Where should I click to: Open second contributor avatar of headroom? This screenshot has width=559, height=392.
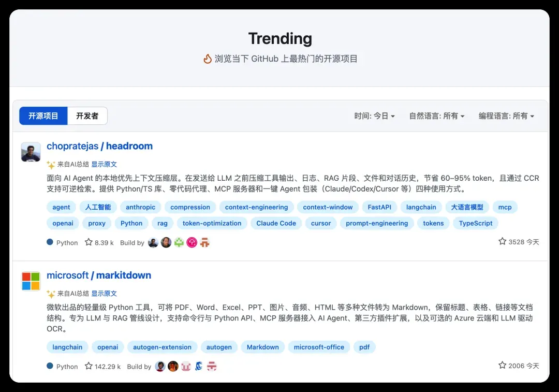166,242
